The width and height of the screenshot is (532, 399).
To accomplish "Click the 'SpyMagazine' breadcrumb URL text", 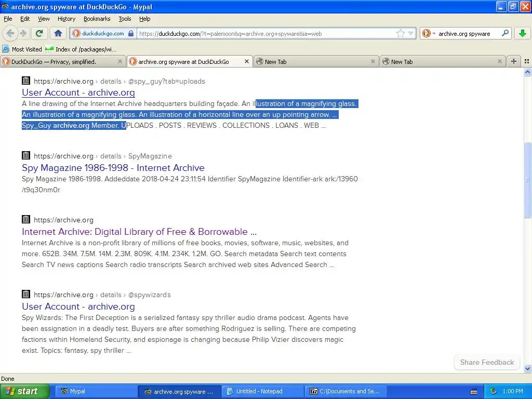I will click(x=150, y=156).
